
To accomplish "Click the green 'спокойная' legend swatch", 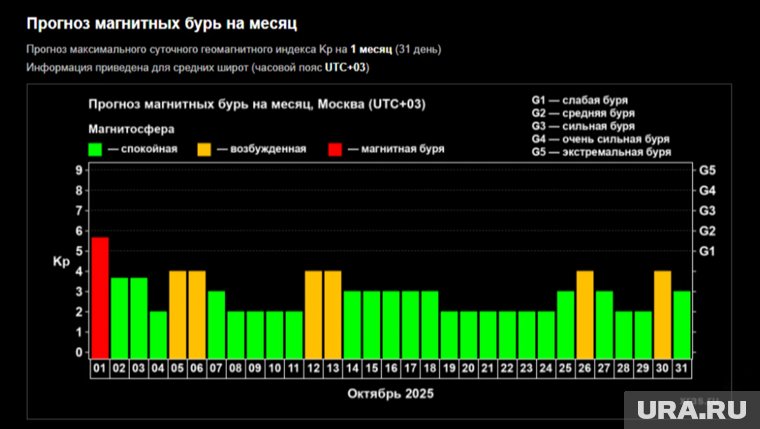I will [x=95, y=149].
